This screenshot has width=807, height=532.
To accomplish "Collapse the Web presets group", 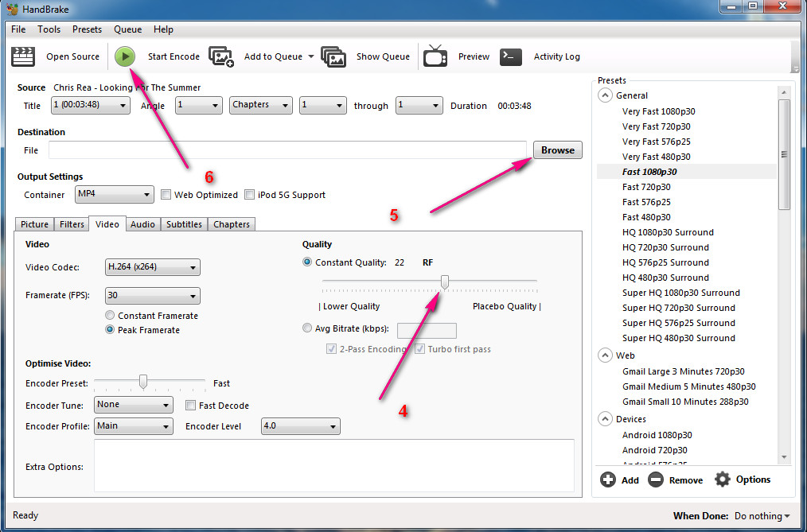I will pos(606,355).
